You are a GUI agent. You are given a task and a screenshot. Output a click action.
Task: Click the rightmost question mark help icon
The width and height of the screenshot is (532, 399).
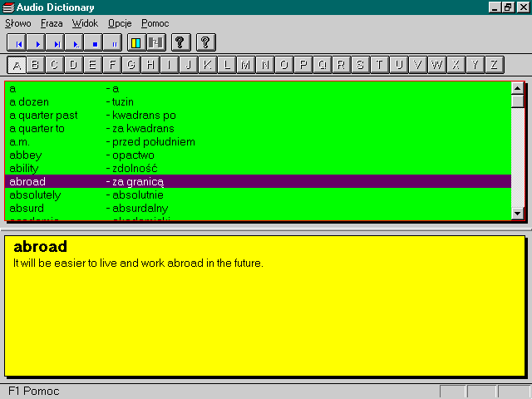click(x=206, y=42)
